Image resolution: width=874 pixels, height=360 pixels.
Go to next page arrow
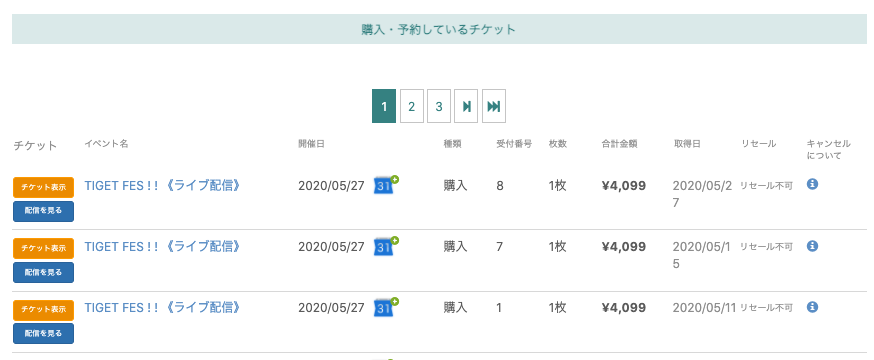(466, 106)
